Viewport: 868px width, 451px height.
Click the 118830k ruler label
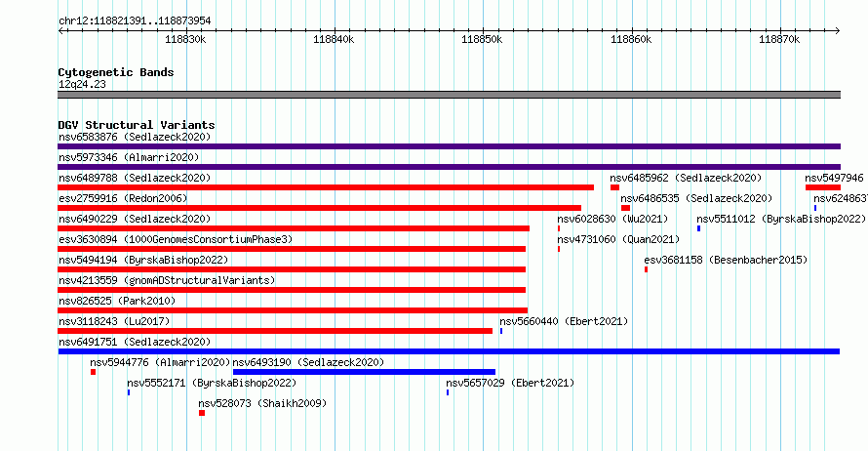[x=185, y=39]
